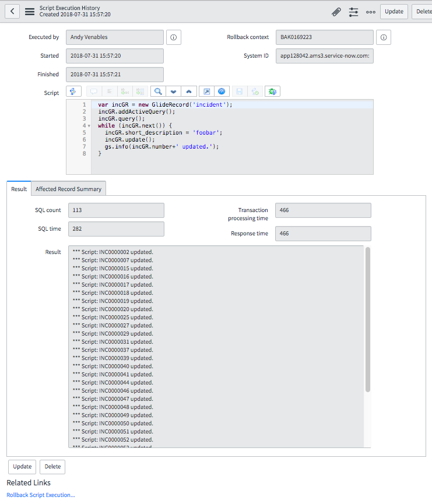Show info for Rollback context record
This screenshot has height=504, width=432.
click(x=384, y=37)
